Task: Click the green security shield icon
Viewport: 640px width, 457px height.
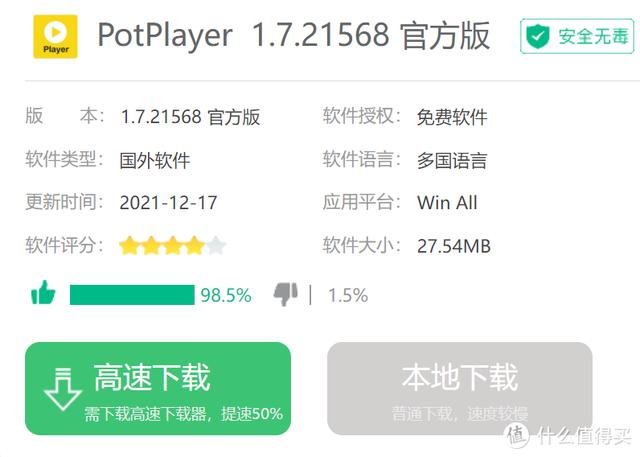Action: point(538,37)
